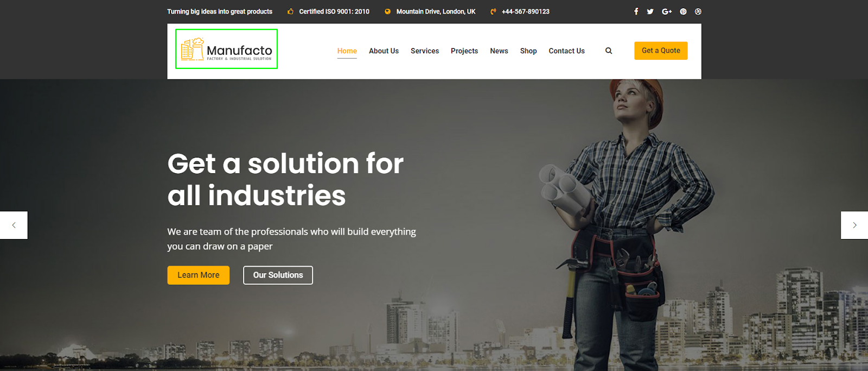Open the About Us menu item
Screen dimensions: 868x371
tap(384, 51)
